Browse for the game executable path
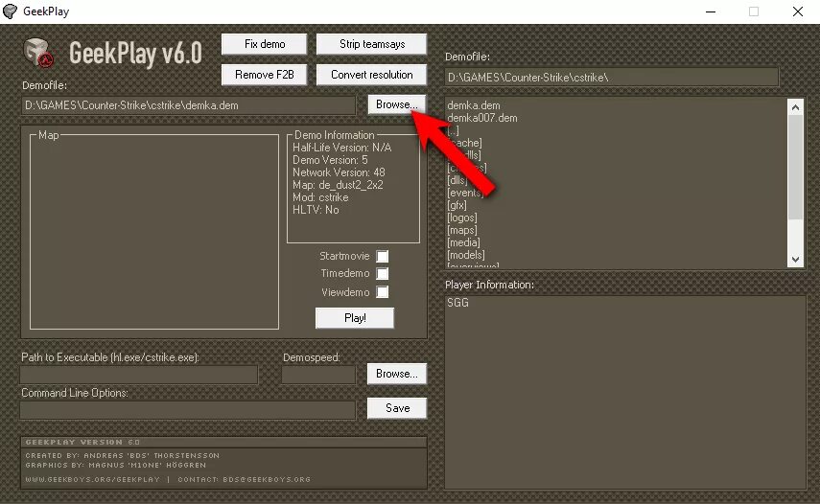 (397, 374)
